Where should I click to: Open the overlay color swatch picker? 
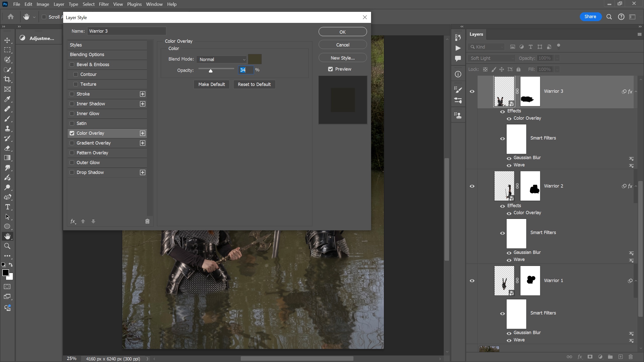(x=255, y=59)
